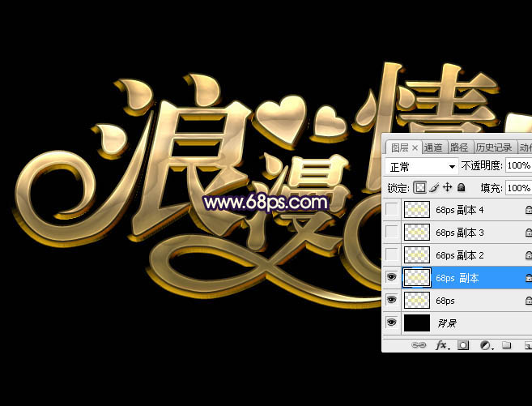Image resolution: width=532 pixels, height=406 pixels.
Task: Switch to the 历史记录 tab
Action: point(494,147)
